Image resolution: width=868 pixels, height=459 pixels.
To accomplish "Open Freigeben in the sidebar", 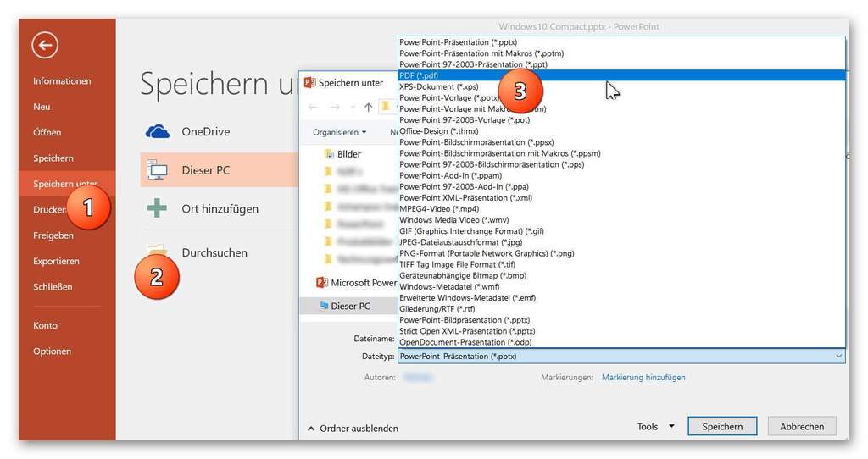I will point(53,235).
